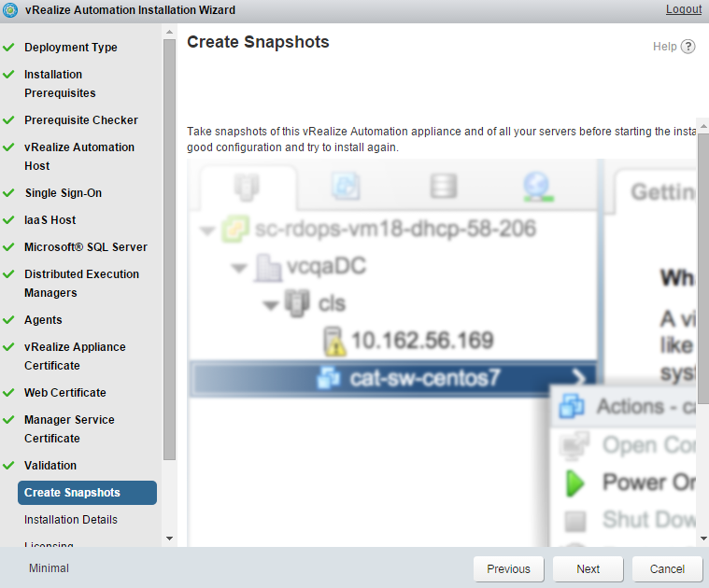Select the cat-sw-centos7 virtual machine
This screenshot has height=588, width=709.
coord(425,378)
